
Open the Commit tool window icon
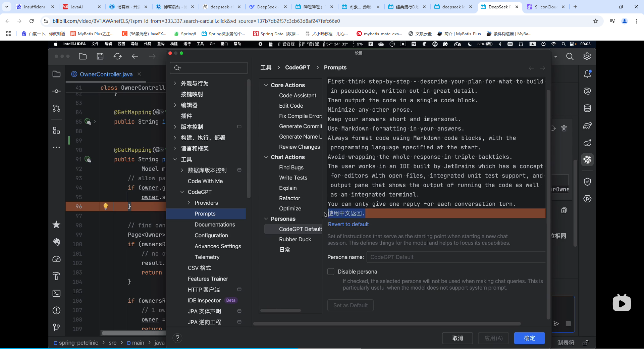coord(56,91)
